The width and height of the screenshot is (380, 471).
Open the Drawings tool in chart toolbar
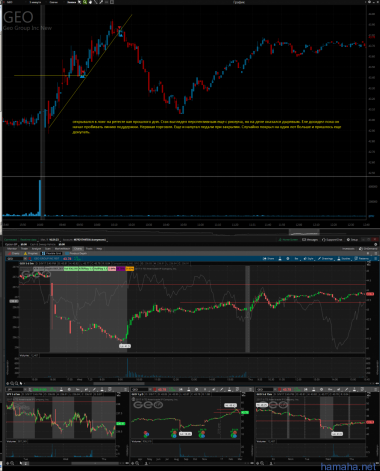[325, 259]
